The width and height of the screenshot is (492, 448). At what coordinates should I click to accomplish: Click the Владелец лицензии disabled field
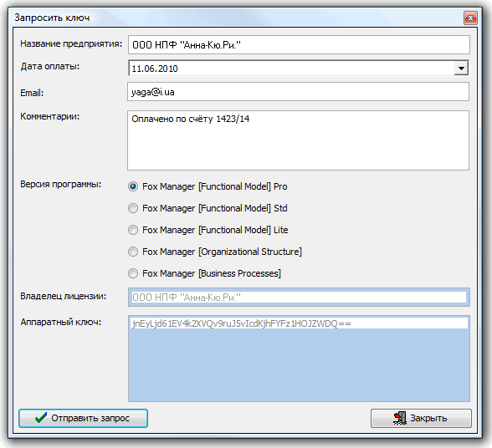click(x=299, y=297)
